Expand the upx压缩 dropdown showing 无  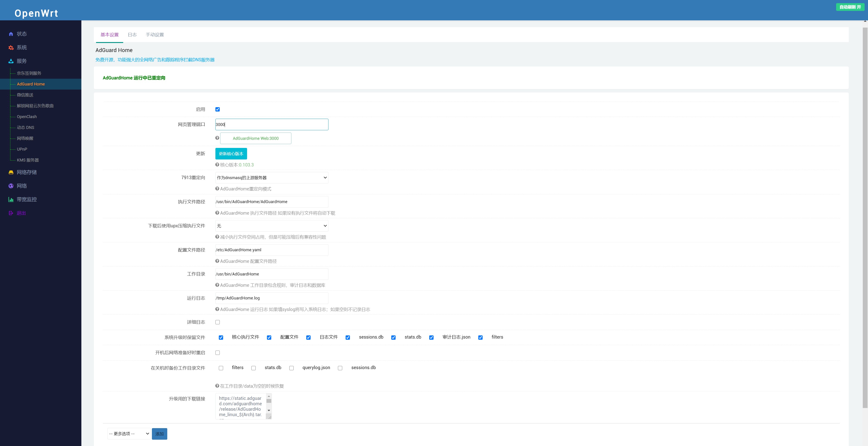(x=271, y=226)
